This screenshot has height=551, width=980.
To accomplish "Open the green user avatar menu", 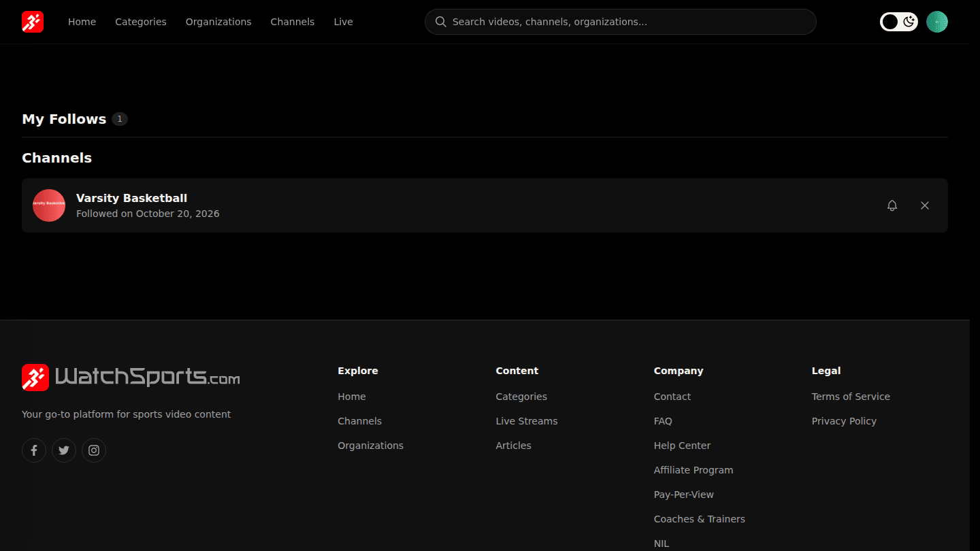I will pyautogui.click(x=937, y=22).
